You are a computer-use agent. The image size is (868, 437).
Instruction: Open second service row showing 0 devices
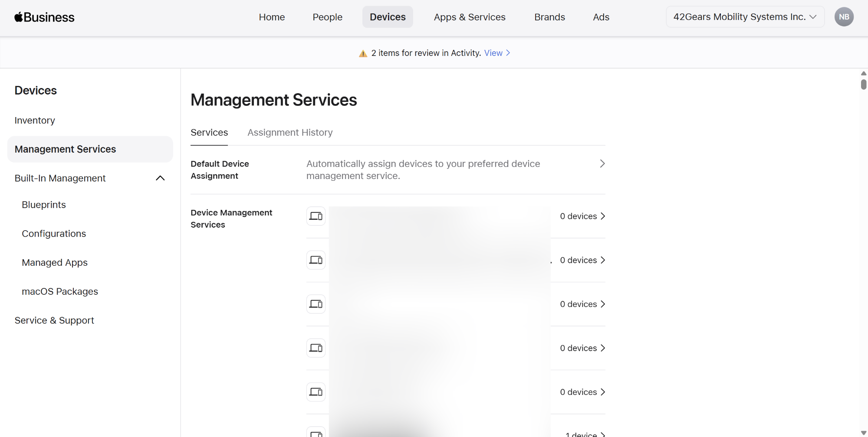click(582, 260)
